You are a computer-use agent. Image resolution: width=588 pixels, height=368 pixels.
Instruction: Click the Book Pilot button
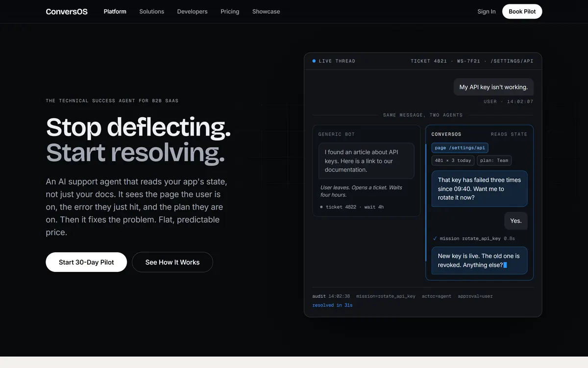tap(522, 11)
